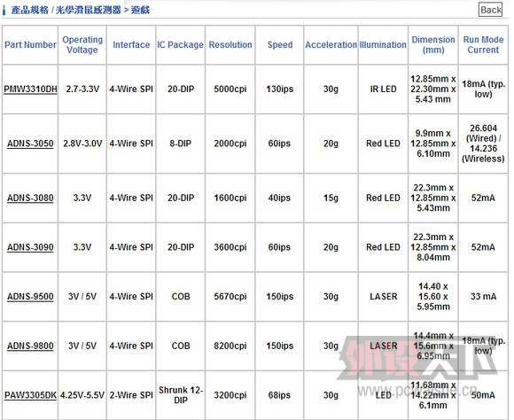Select the 8200cpi resolution cell

coord(230,346)
